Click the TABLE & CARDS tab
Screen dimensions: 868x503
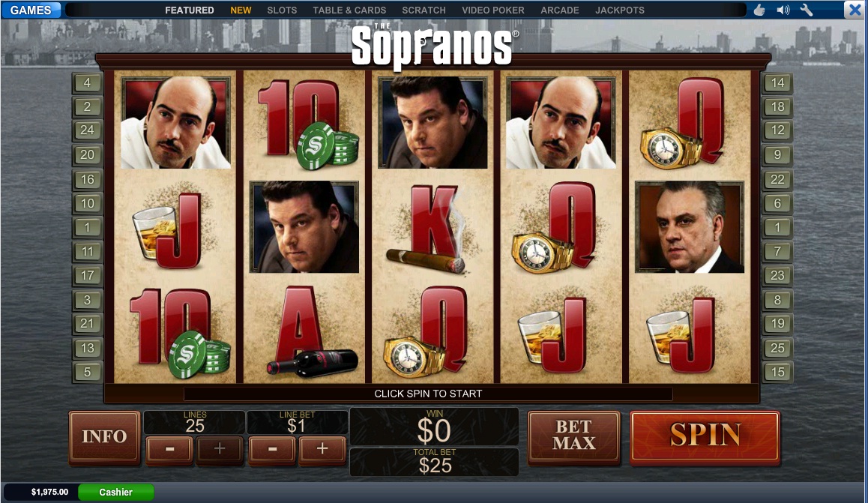click(349, 10)
